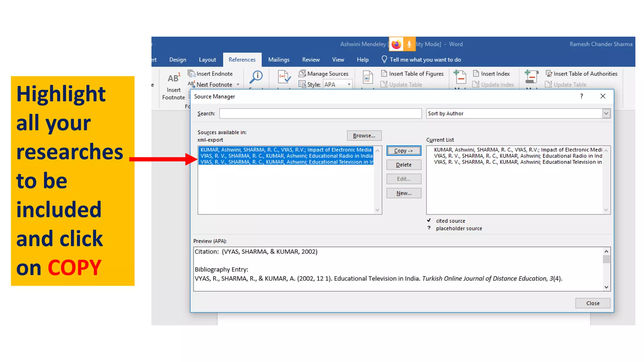This screenshot has height=362, width=644.
Task: Open Manage Sources from the ribbon
Action: coord(324,74)
